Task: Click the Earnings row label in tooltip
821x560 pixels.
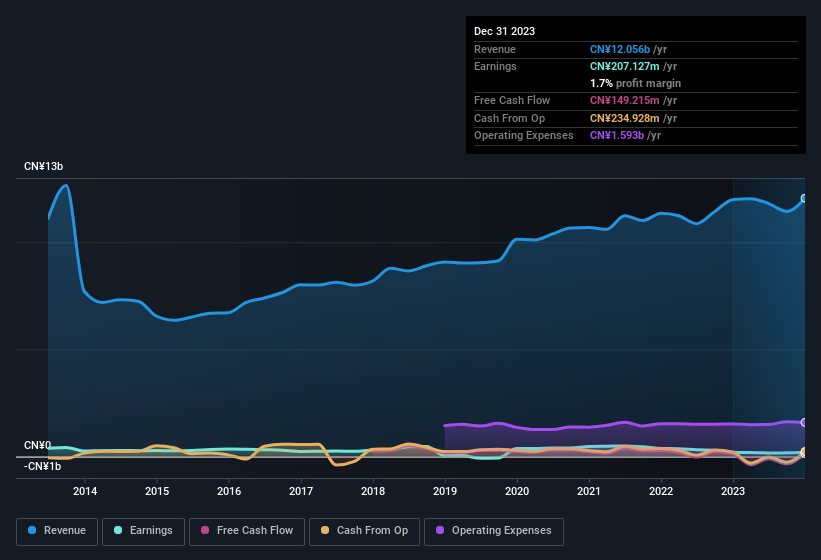Action: [495, 66]
